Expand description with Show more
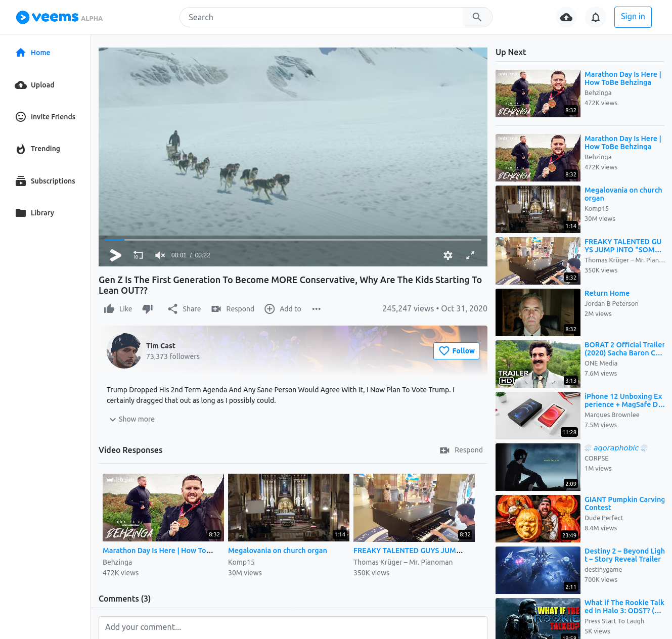 click(132, 419)
